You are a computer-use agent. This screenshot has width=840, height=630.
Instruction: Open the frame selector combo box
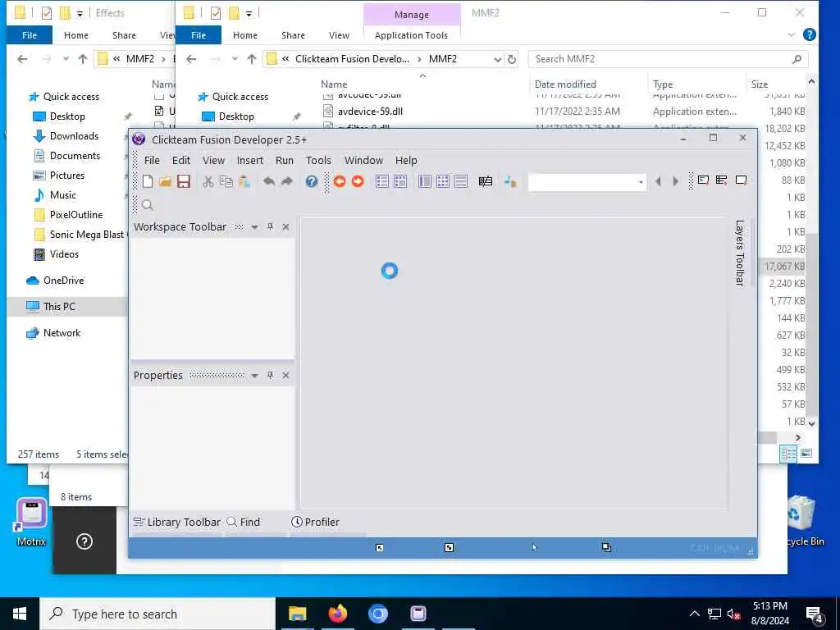(587, 182)
